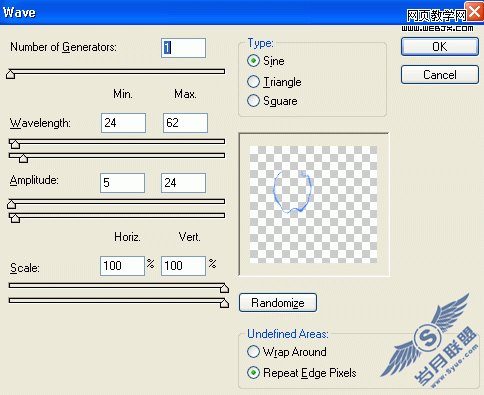
Task: Close the Wave dialog window
Action: (475, 11)
